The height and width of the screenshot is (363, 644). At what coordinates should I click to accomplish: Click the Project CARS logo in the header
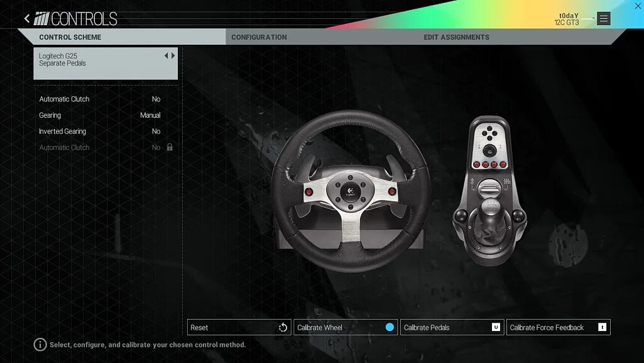[41, 18]
